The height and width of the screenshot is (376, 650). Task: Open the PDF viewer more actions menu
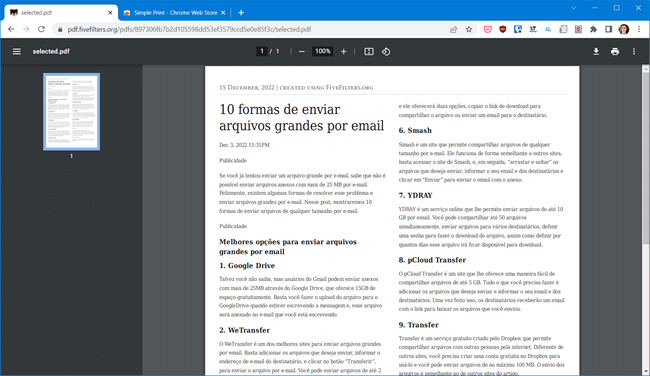[634, 51]
